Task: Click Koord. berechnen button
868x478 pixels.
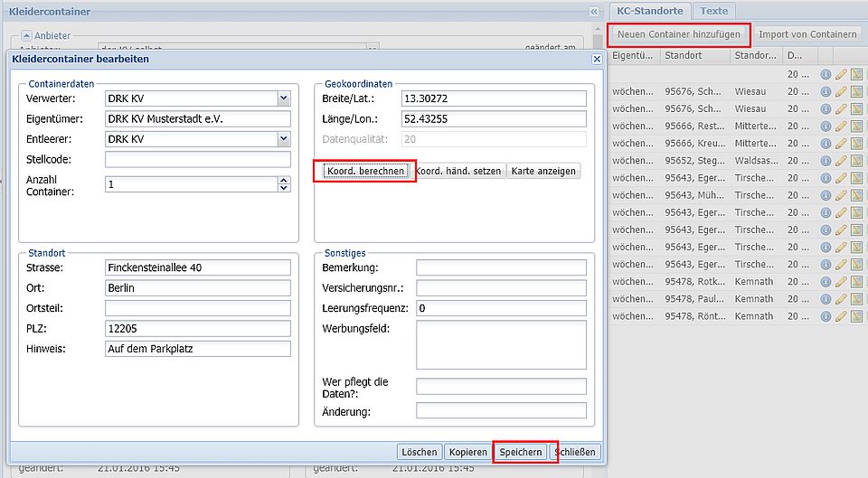Action: [x=365, y=171]
